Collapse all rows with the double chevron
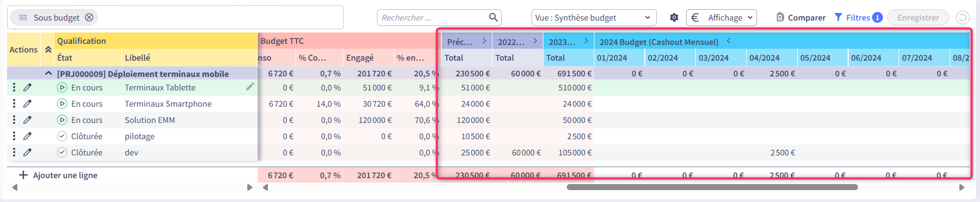 click(x=48, y=49)
